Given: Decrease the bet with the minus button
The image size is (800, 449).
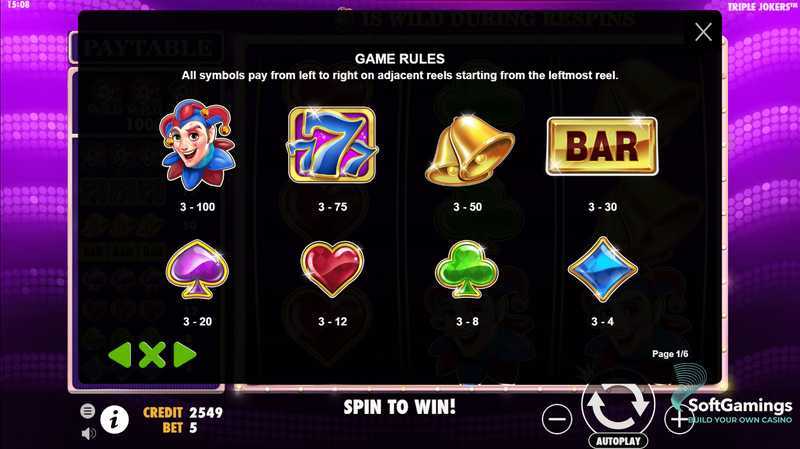Looking at the screenshot, I should pos(557,419).
